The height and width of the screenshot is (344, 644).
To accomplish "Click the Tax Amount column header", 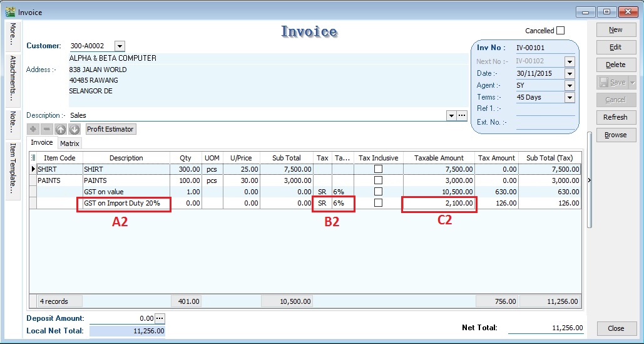I will 496,158.
